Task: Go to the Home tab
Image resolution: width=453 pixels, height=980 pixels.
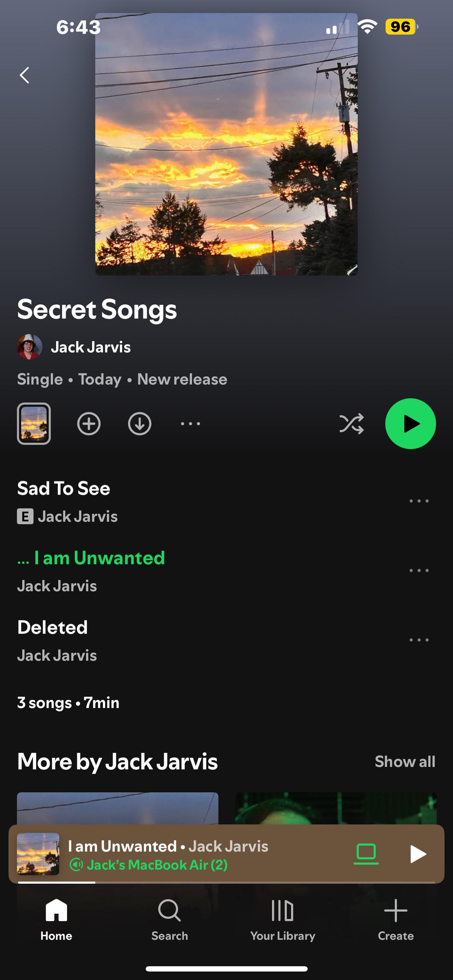Action: pyautogui.click(x=56, y=919)
